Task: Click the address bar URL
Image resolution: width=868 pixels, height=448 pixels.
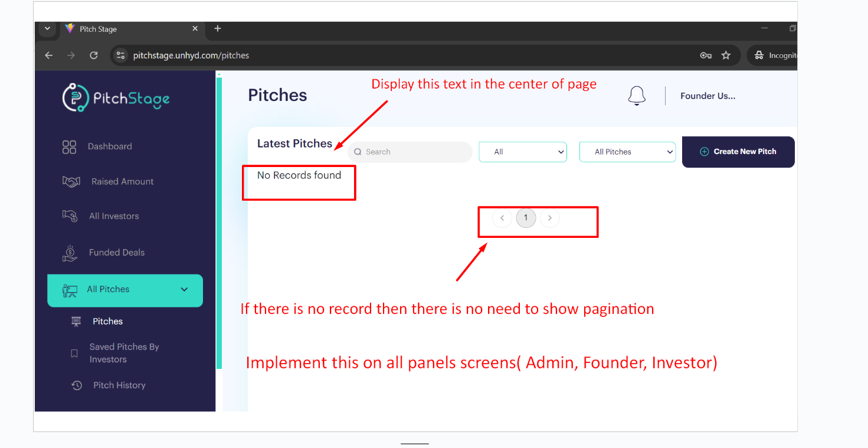Action: click(191, 55)
